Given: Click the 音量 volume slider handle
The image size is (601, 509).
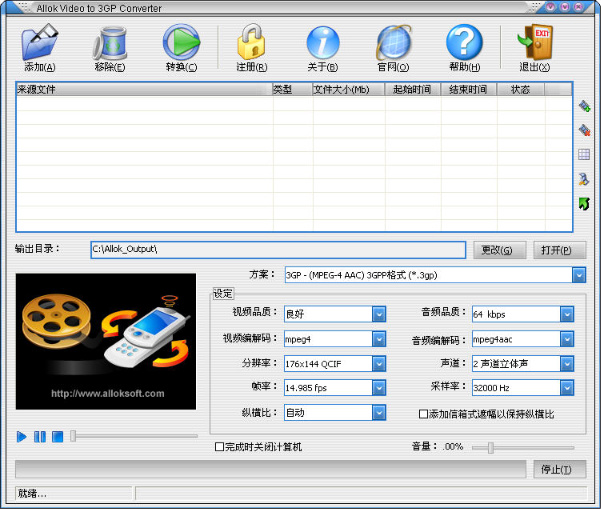Looking at the screenshot, I should pos(491,447).
